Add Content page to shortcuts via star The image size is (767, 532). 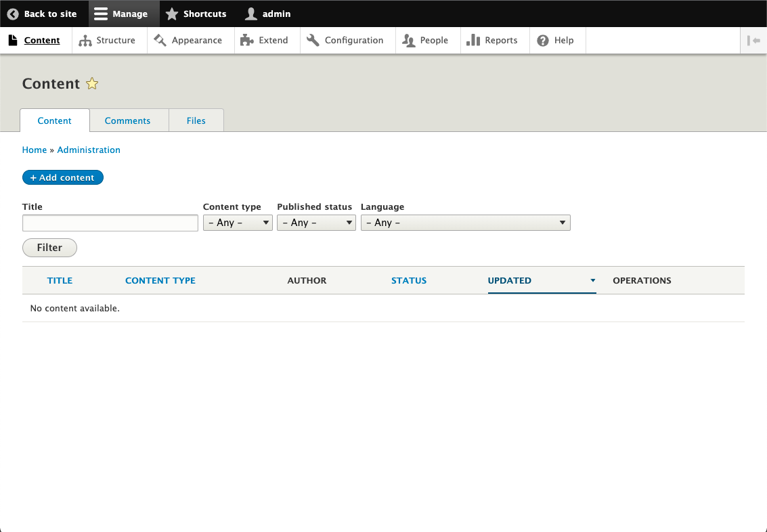(x=92, y=84)
